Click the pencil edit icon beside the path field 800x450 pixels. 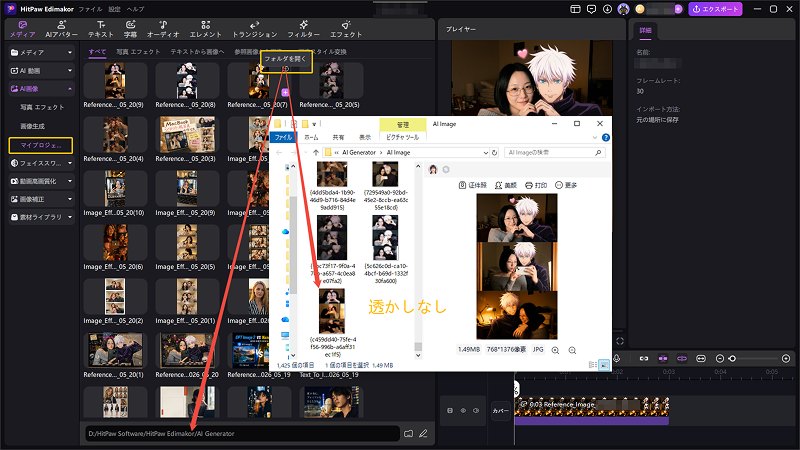coord(423,434)
